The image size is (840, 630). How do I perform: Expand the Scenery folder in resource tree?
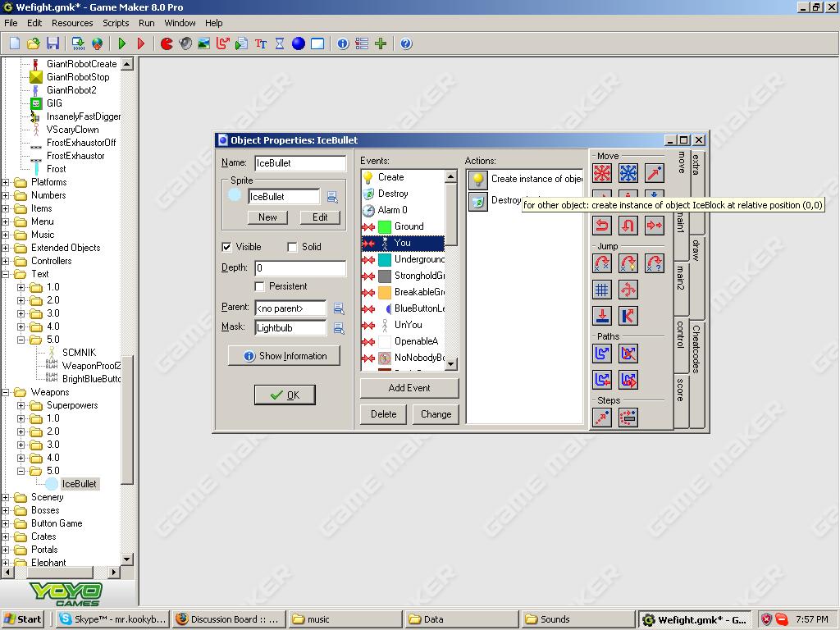tap(6, 498)
